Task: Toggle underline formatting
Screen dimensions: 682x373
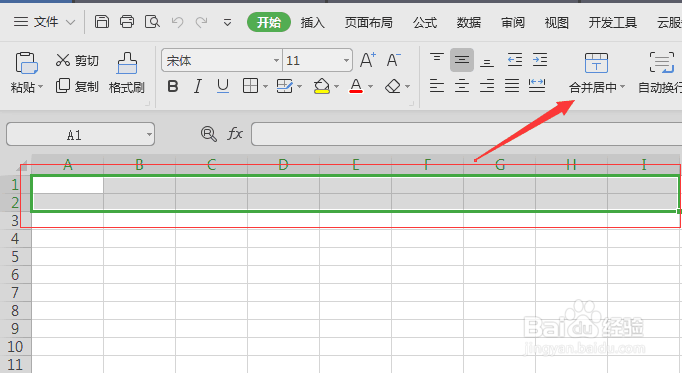Action: pos(223,86)
